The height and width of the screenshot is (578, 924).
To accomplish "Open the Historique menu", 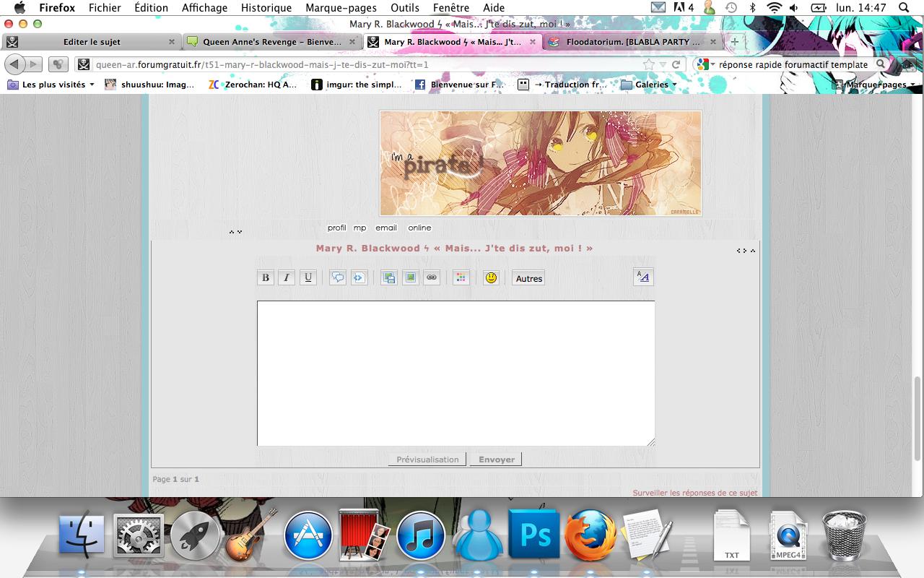I will pos(266,8).
